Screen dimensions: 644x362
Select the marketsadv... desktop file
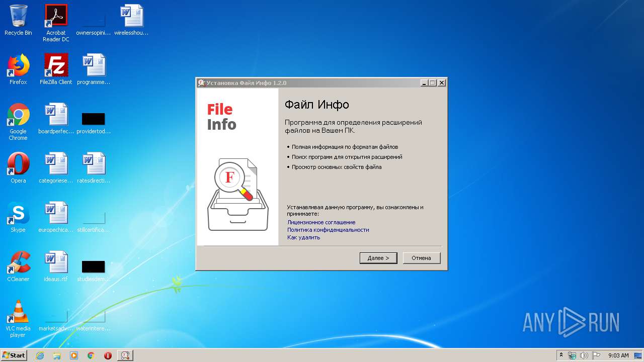(x=56, y=320)
